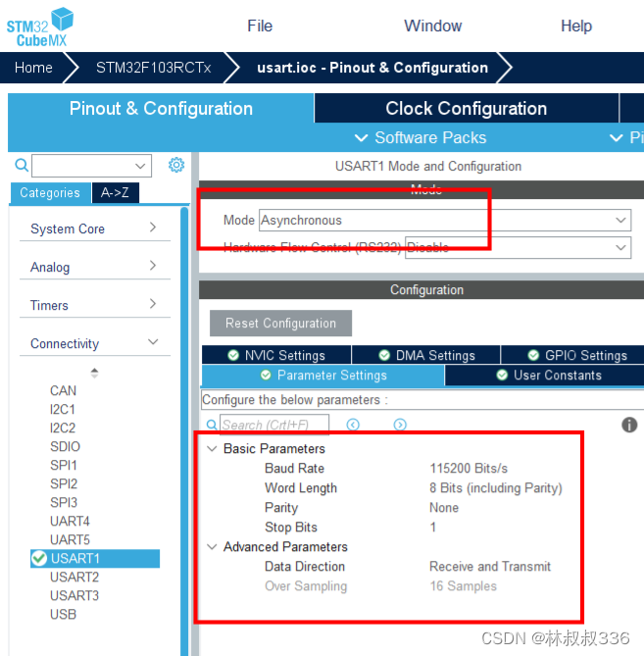The height and width of the screenshot is (656, 644).
Task: Click the parameter Search input field
Action: [x=274, y=425]
